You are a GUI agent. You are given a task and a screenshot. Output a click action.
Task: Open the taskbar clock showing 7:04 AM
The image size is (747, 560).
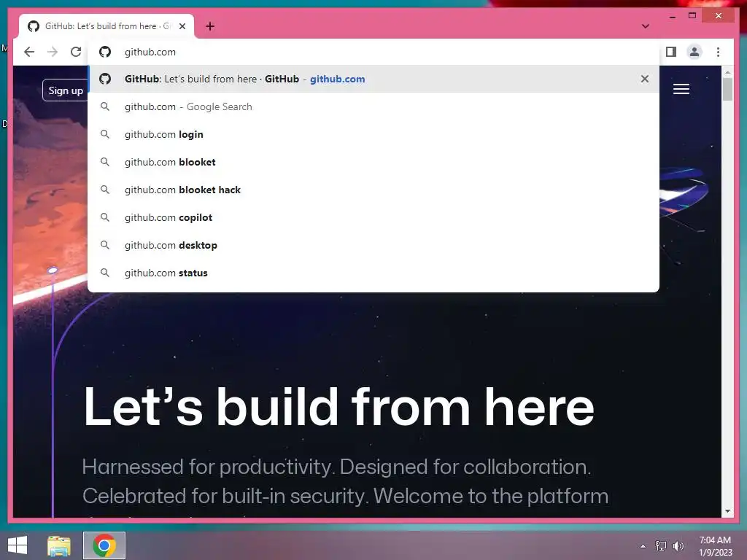[715, 545]
